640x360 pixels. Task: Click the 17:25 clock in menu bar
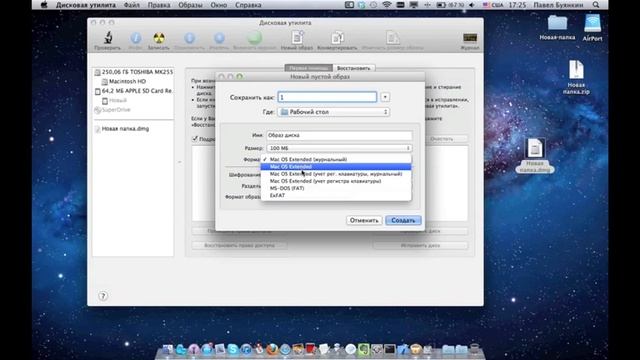click(518, 5)
